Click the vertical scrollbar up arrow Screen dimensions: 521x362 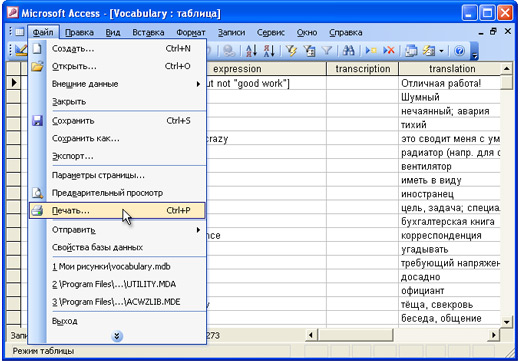coord(507,69)
